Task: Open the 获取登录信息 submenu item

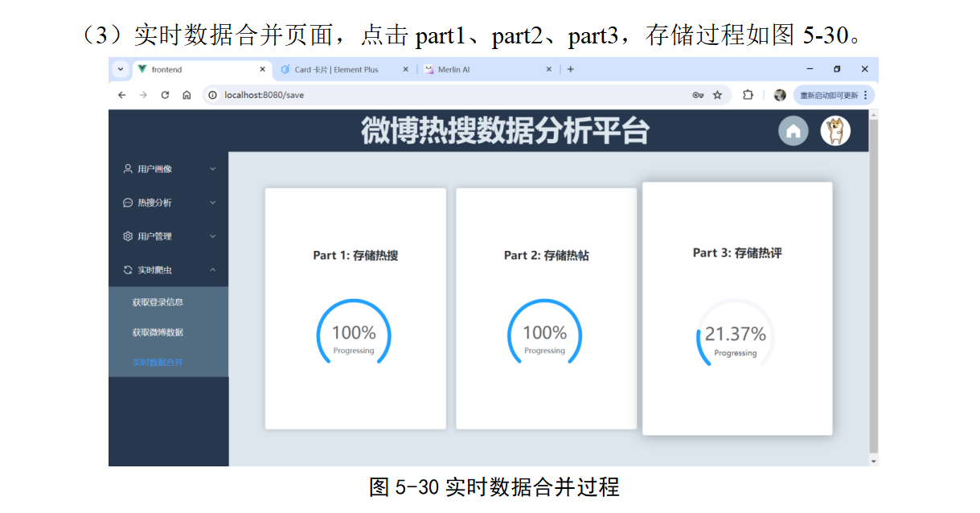Action: click(169, 302)
